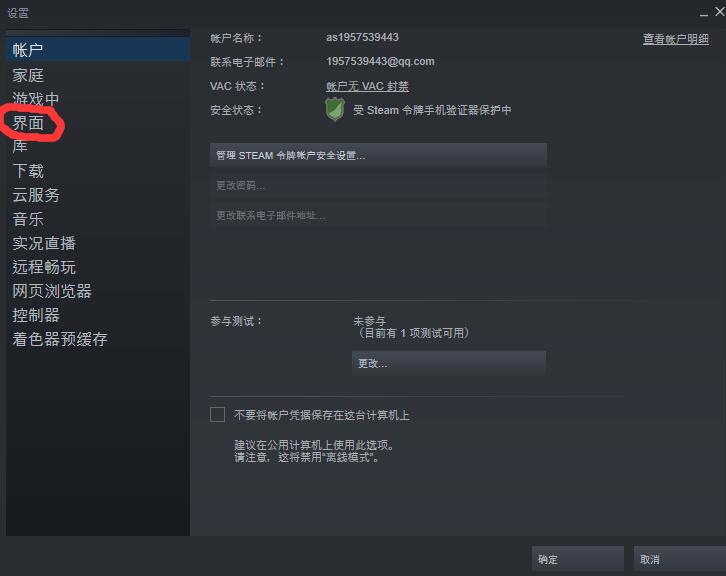726x576 pixels.
Task: Click the 查看帐户明细 link
Action: click(x=676, y=39)
